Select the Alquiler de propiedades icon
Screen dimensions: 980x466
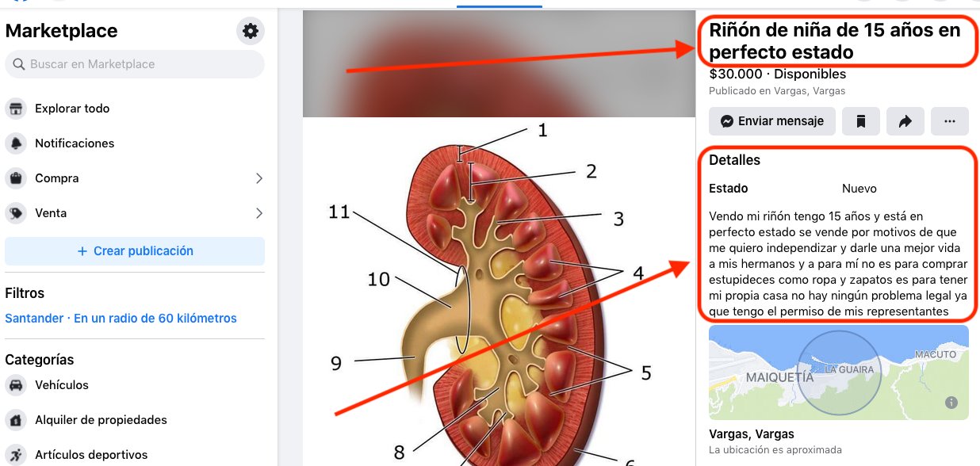tap(16, 420)
